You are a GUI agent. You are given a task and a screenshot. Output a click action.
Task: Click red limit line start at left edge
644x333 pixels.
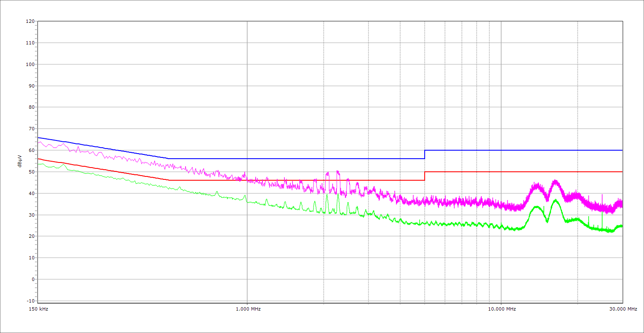[x=38, y=159]
